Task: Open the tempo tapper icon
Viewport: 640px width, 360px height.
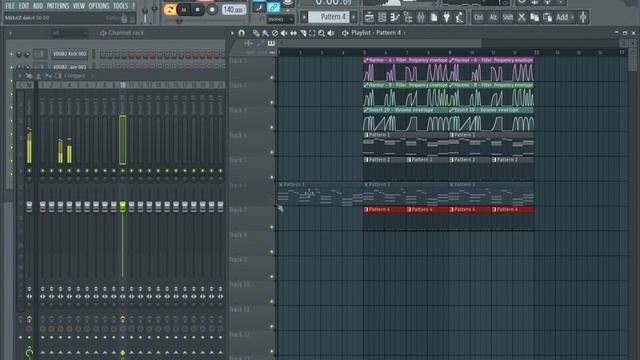Action: tap(460, 17)
